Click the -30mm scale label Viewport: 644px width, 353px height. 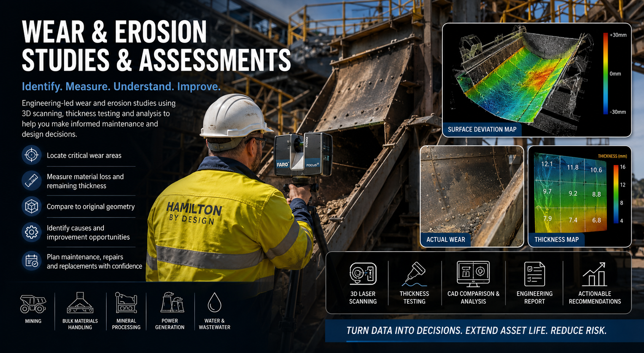tap(618, 112)
